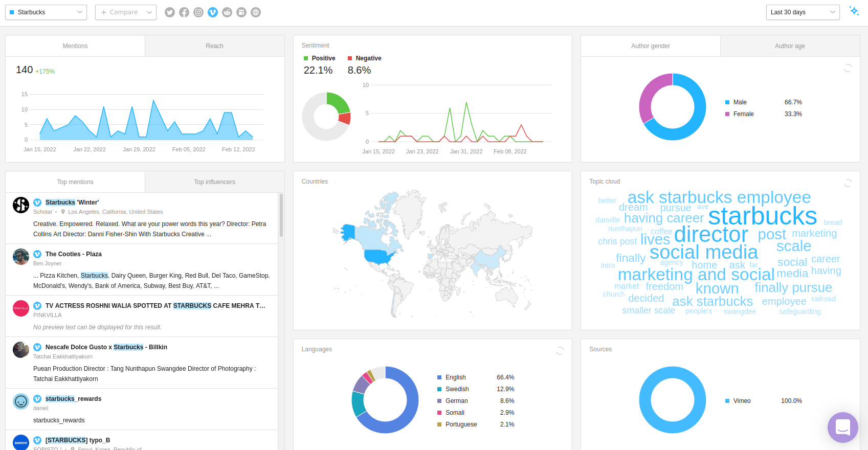Switch to the Top mentions tab

coord(75,182)
